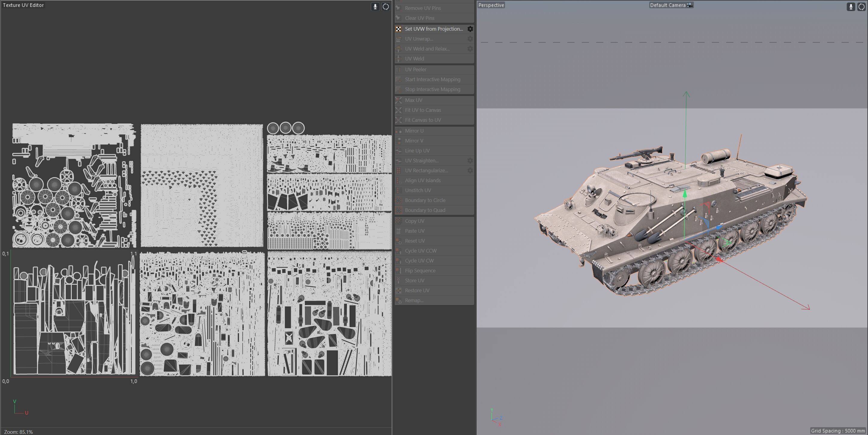The image size is (868, 435).
Task: Click the Set UVW from Projection checkerboard icon
Action: point(398,29)
